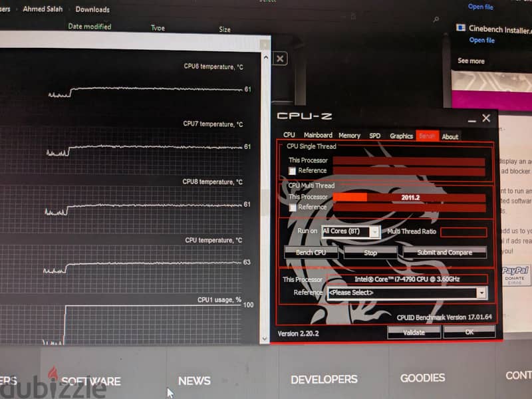The height and width of the screenshot is (399, 532).
Task: Open the DEVELOPERS menu on the website
Action: point(324,379)
